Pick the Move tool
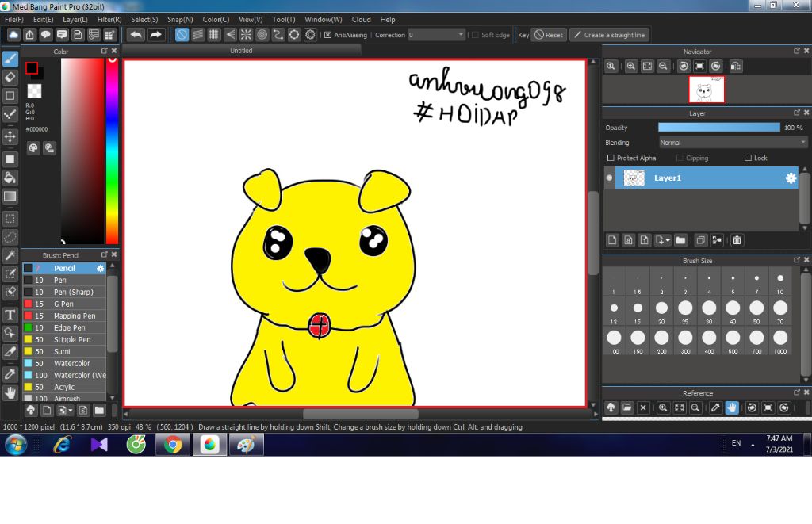 click(10, 136)
